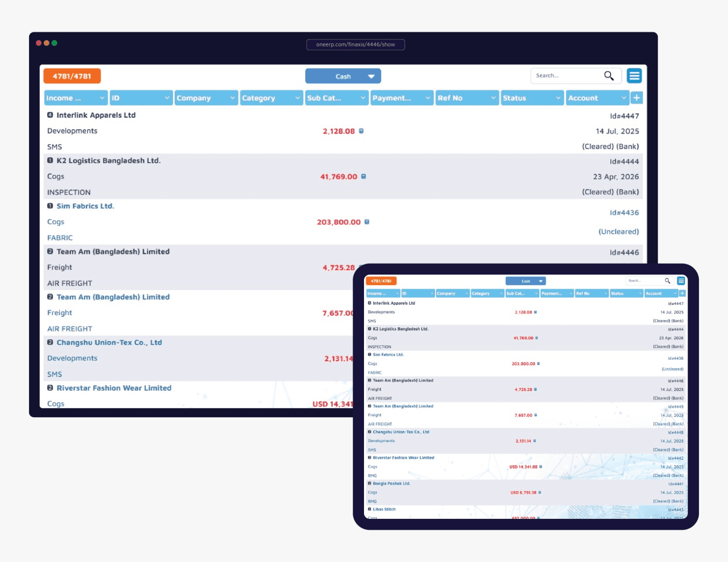Open the Cash dropdown in tablet window
This screenshot has height=562, width=728.
coord(526,281)
